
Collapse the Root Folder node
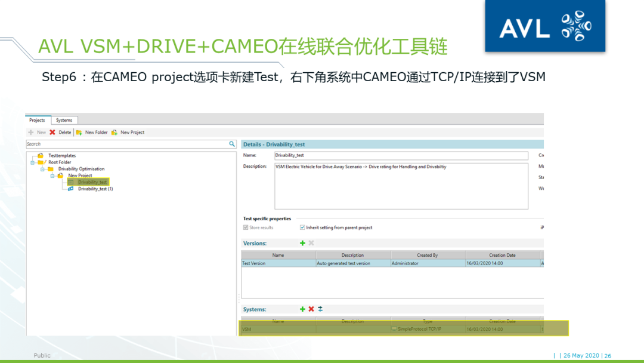click(x=32, y=161)
